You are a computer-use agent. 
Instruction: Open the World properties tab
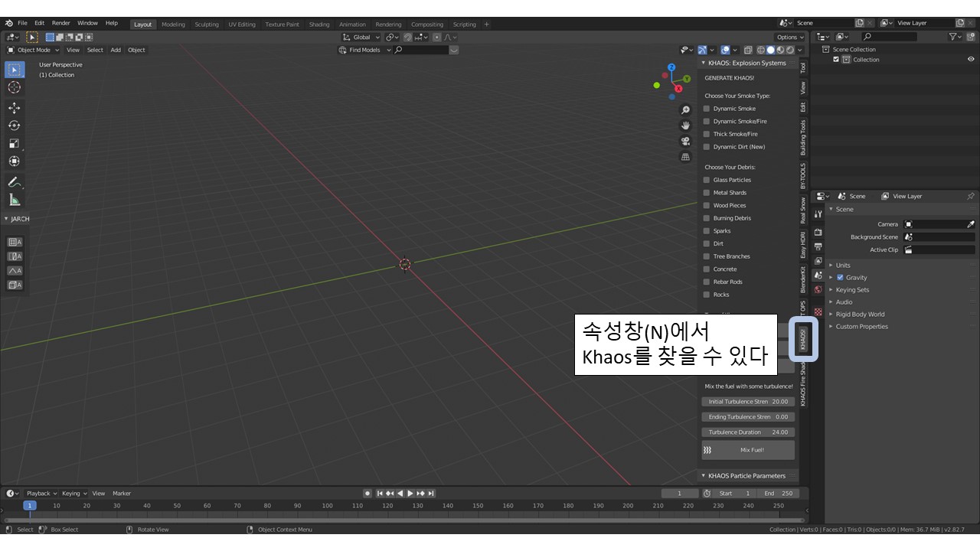pyautogui.click(x=818, y=289)
